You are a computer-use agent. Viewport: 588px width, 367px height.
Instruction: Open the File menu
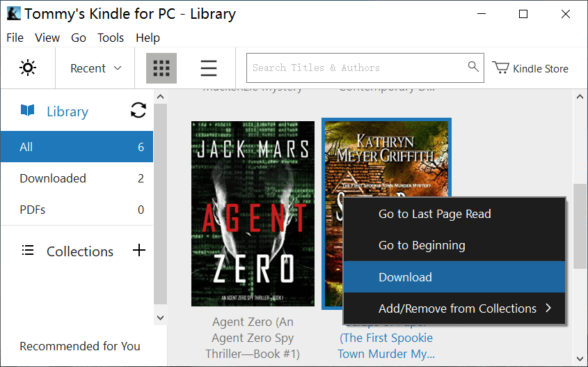pyautogui.click(x=15, y=38)
